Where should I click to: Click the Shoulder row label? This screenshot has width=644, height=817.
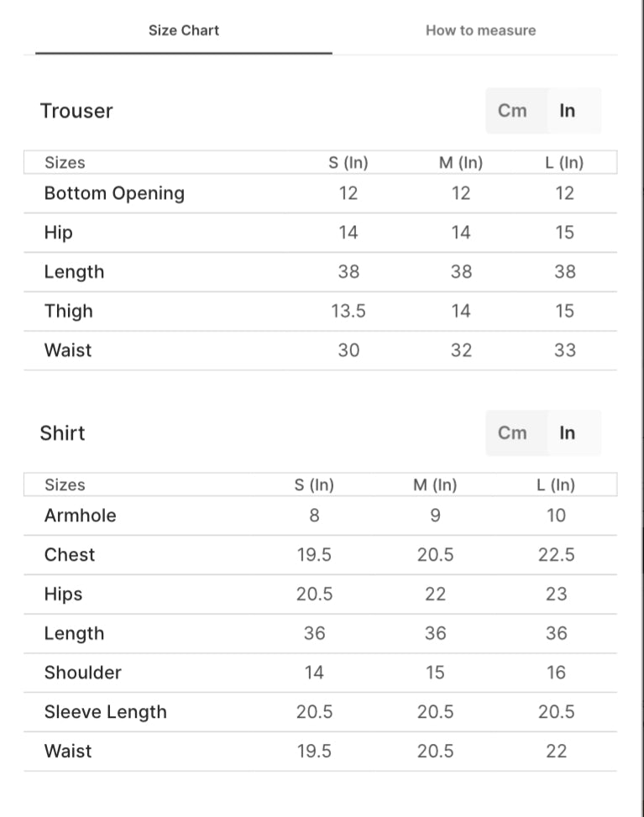tap(83, 673)
